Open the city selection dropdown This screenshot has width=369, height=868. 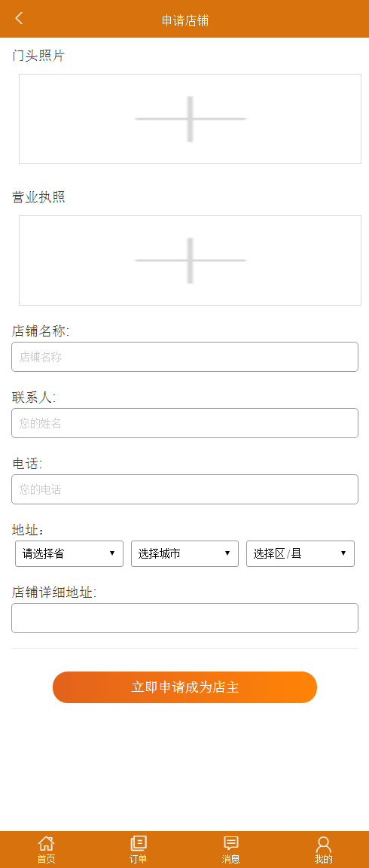pyautogui.click(x=184, y=553)
